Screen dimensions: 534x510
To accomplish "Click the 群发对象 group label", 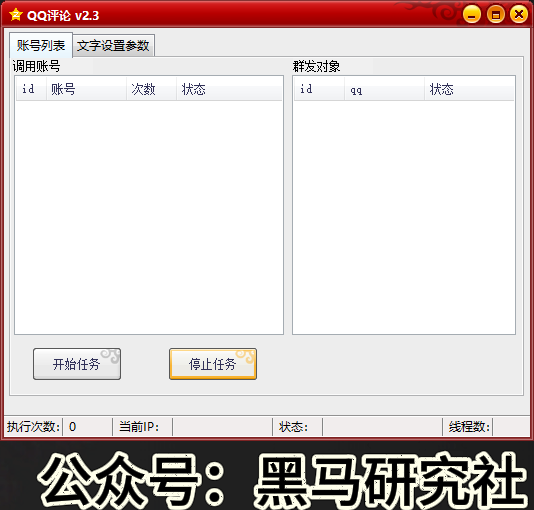I will (316, 66).
